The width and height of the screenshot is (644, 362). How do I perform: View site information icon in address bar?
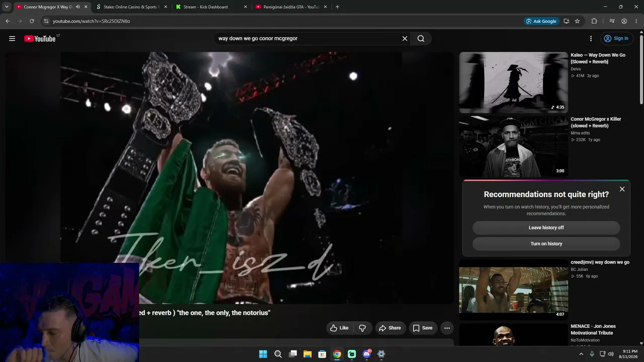(x=46, y=21)
